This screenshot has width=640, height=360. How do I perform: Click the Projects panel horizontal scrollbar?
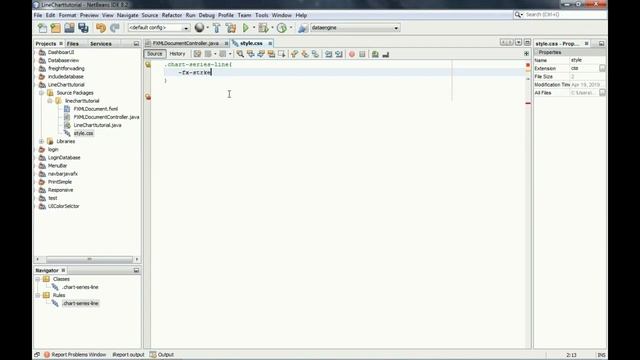(x=89, y=259)
